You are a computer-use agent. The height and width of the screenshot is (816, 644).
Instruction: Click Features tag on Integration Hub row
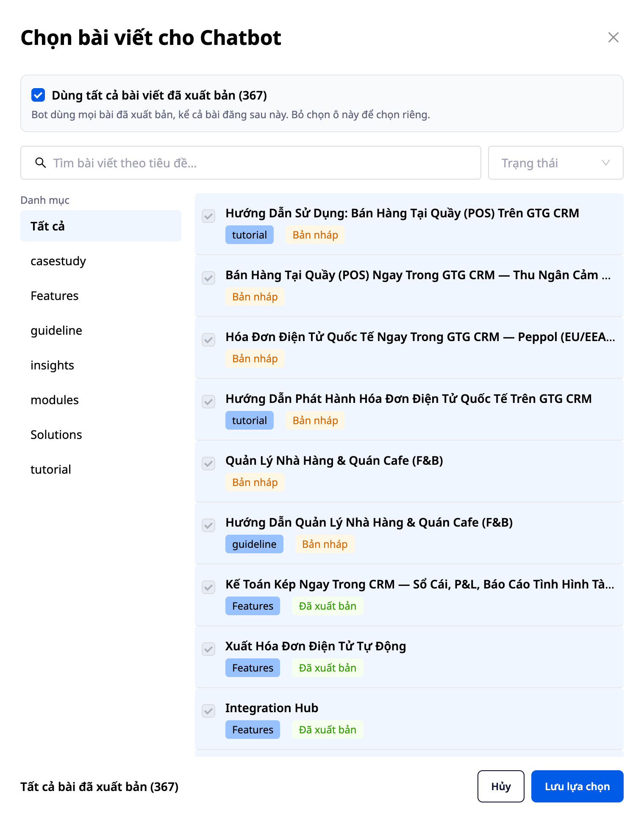[x=253, y=730]
